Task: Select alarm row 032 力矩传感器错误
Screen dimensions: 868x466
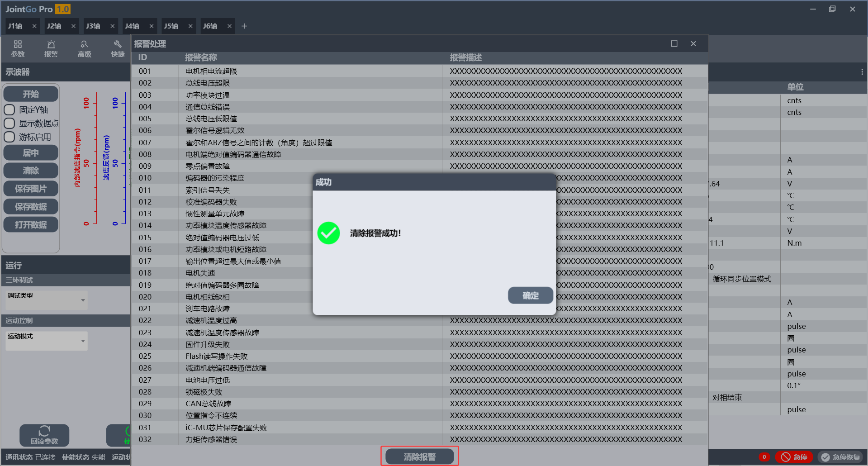Action: coord(420,439)
